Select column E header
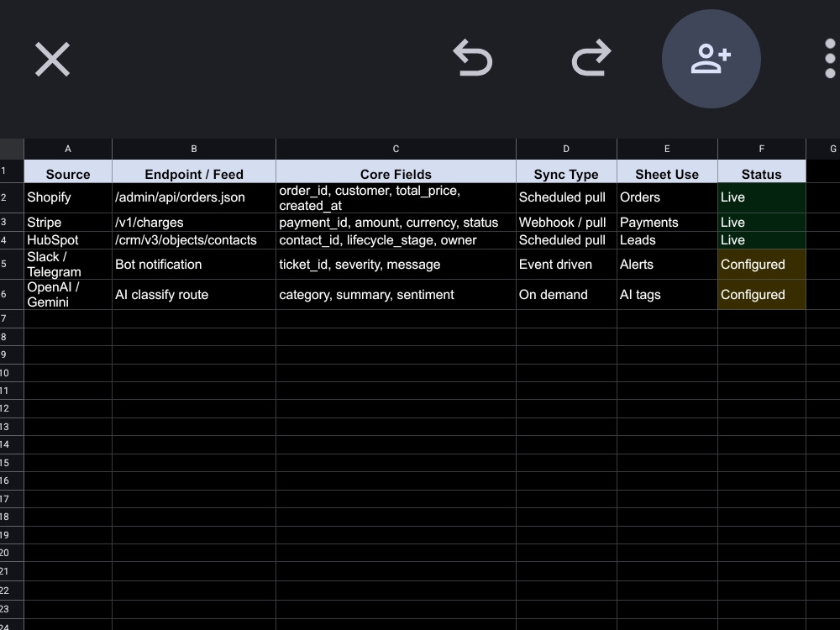This screenshot has width=840, height=630. pyautogui.click(x=667, y=149)
